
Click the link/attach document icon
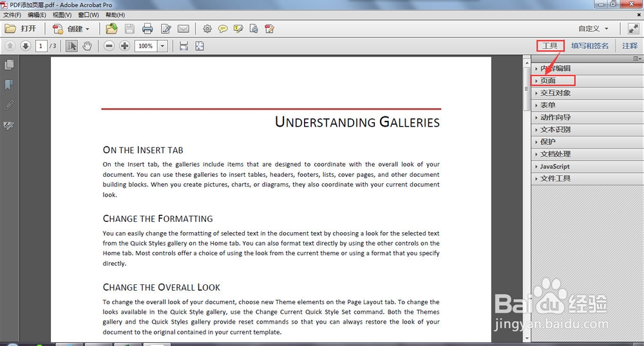coord(254,29)
